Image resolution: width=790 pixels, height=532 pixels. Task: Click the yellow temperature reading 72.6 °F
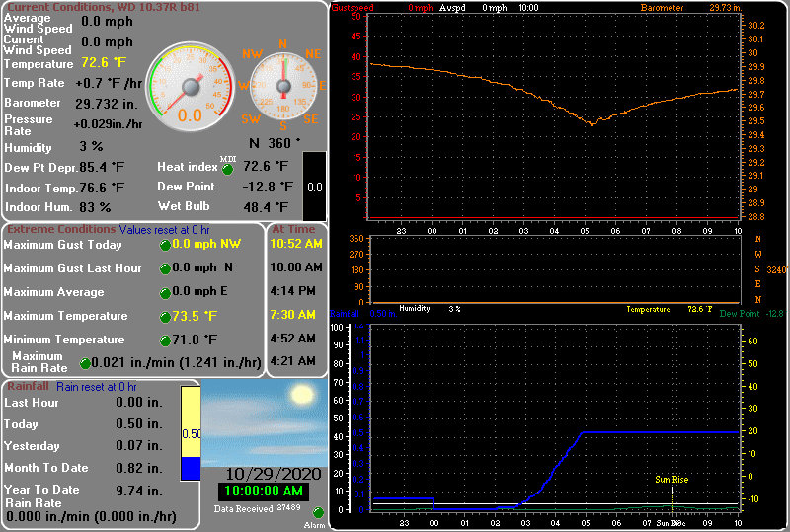tap(104, 62)
